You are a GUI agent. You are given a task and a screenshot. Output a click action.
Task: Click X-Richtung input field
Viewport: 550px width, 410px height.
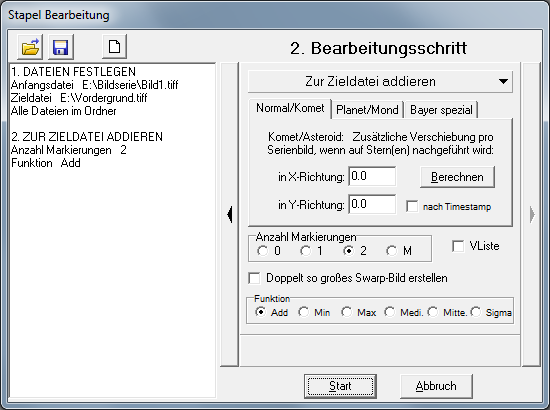tap(373, 176)
